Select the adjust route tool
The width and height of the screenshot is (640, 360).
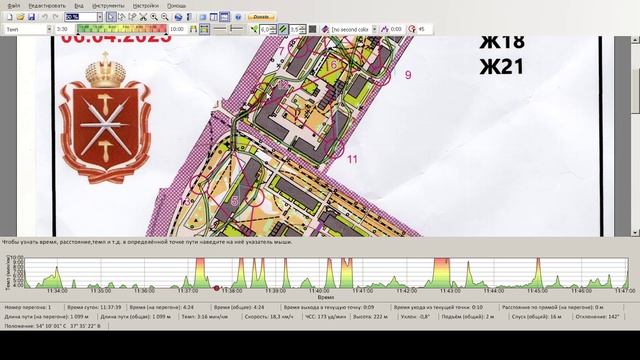pyautogui.click(x=121, y=17)
